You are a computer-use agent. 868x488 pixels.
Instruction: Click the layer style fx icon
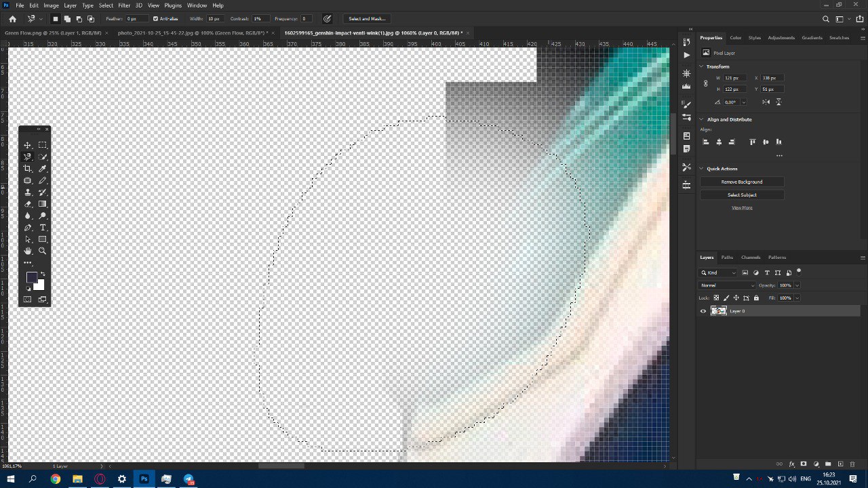791,464
